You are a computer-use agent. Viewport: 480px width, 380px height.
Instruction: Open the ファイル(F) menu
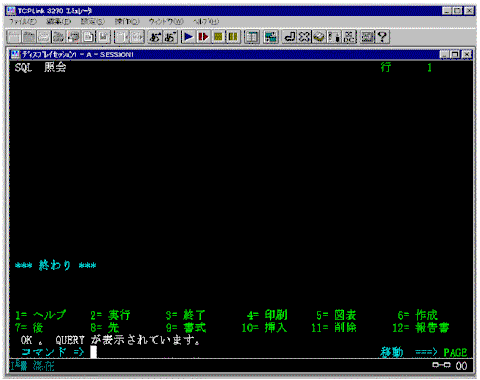(x=23, y=22)
